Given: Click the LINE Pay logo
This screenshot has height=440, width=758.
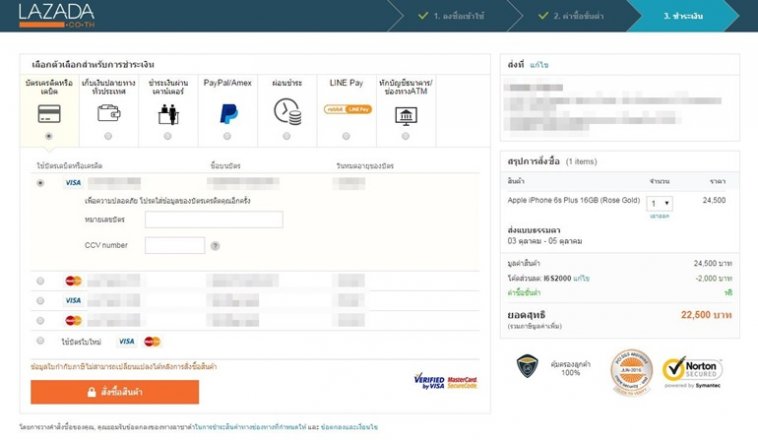Looking at the screenshot, I should point(347,109).
